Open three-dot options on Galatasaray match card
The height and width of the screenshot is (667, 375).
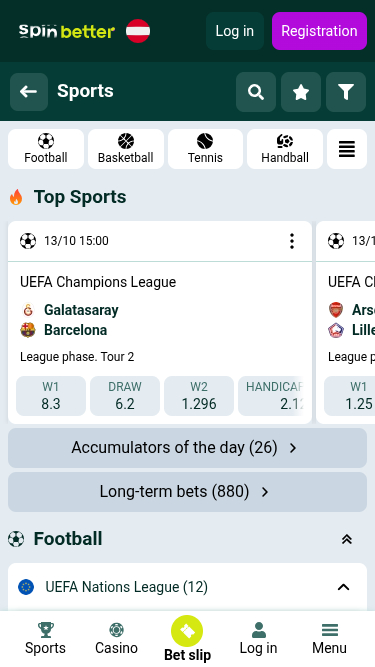click(292, 241)
